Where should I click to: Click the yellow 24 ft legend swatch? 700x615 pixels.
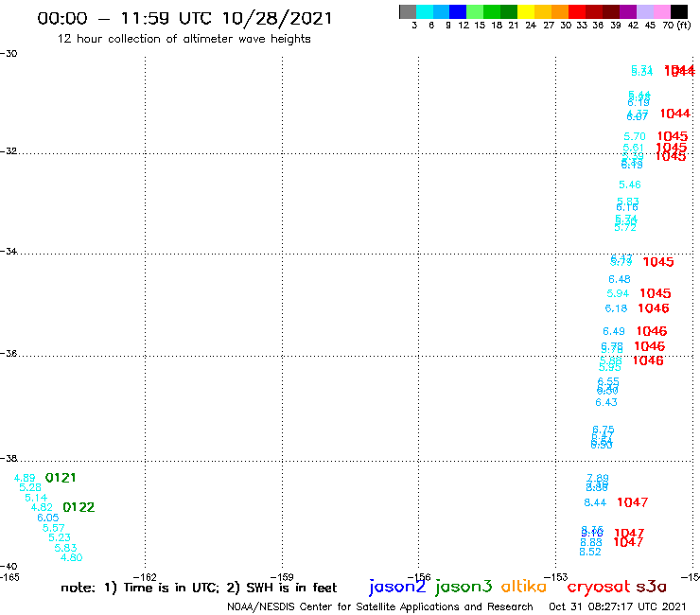(526, 11)
